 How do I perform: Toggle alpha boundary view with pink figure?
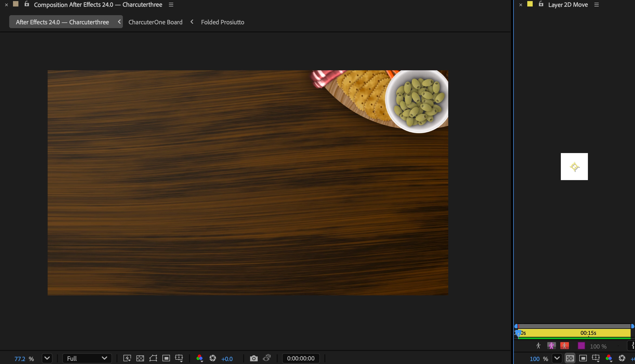coord(551,346)
